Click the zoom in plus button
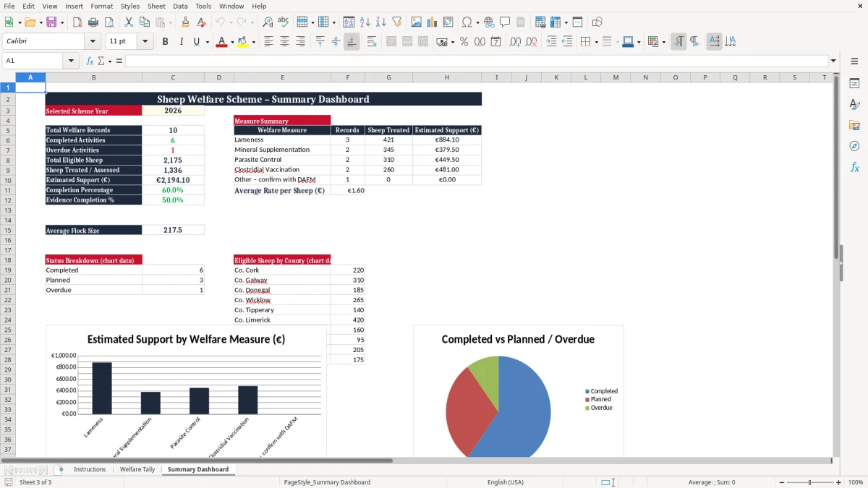This screenshot has width=868, height=488. [838, 482]
